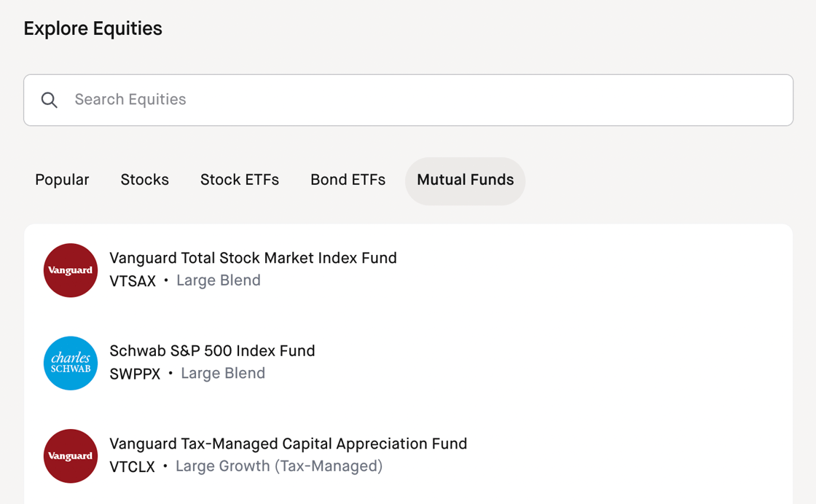Focus the Search Equities input field
This screenshot has height=504, width=816.
[408, 100]
